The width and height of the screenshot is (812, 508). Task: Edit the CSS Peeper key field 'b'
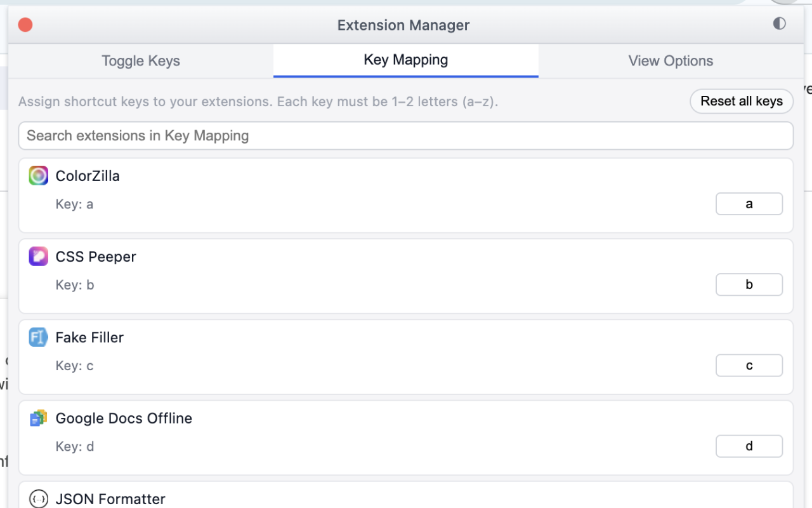pyautogui.click(x=749, y=284)
